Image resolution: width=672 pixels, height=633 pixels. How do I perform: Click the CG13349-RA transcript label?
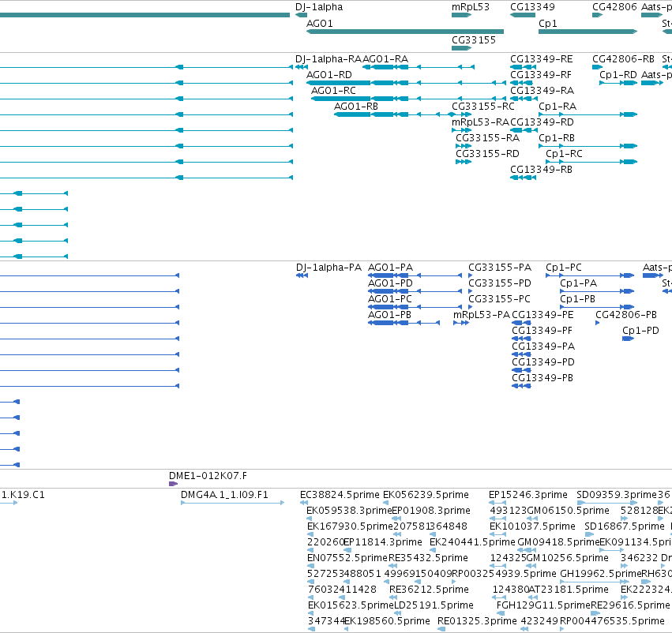pyautogui.click(x=542, y=91)
